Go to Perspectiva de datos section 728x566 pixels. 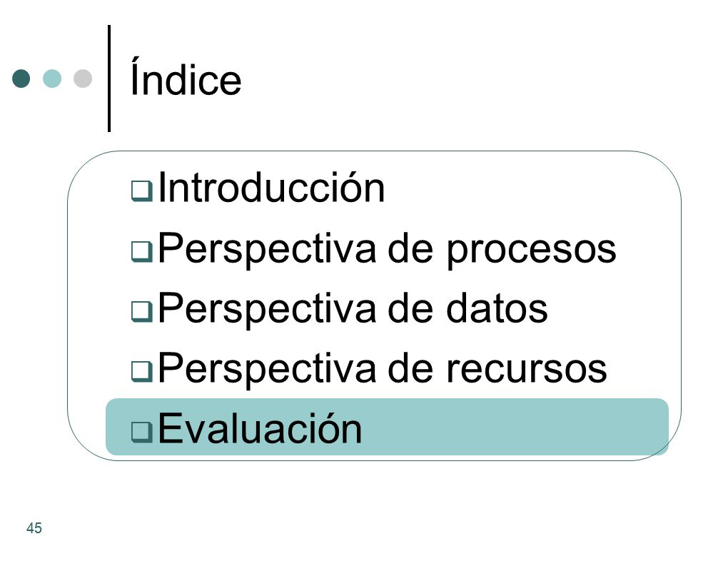(353, 308)
